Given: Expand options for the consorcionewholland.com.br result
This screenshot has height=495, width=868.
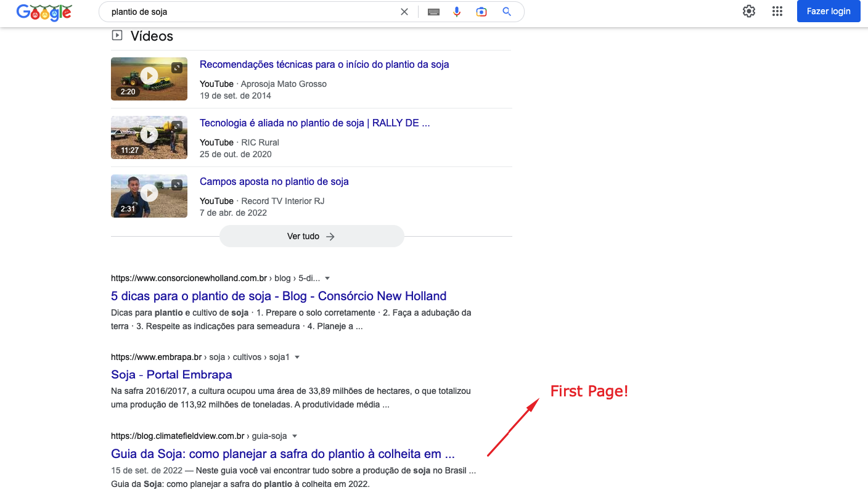Looking at the screenshot, I should tap(327, 278).
